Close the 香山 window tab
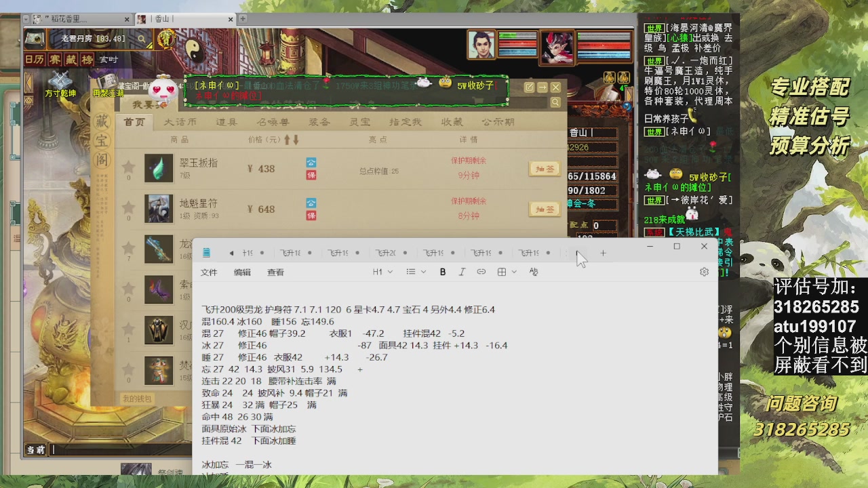 (x=231, y=19)
